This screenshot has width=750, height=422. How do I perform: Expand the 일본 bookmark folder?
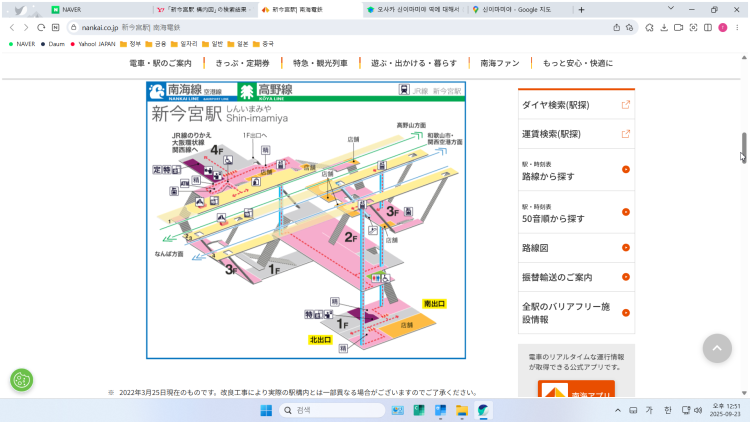pos(238,44)
